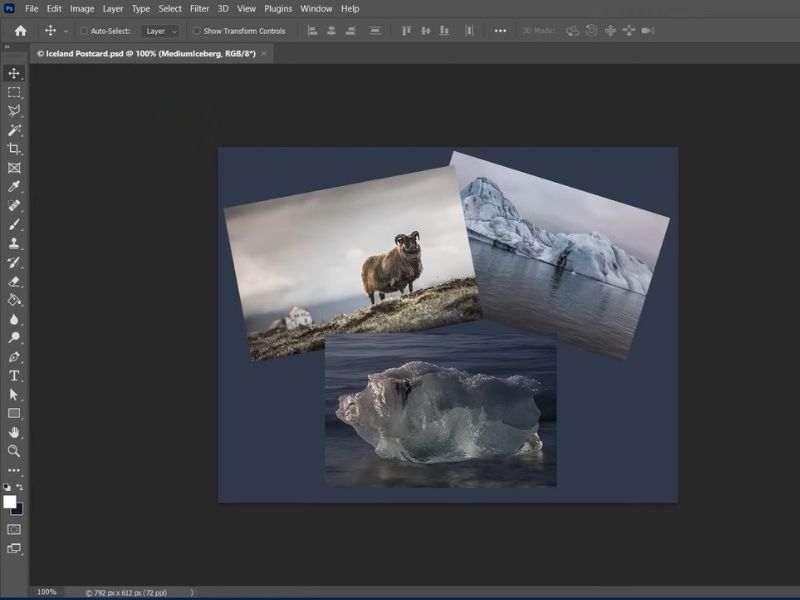The image size is (800, 600).
Task: Open the Image menu
Action: tap(82, 9)
